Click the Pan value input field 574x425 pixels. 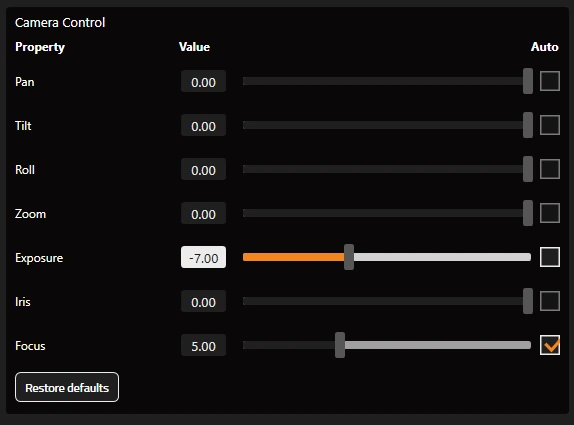(204, 81)
